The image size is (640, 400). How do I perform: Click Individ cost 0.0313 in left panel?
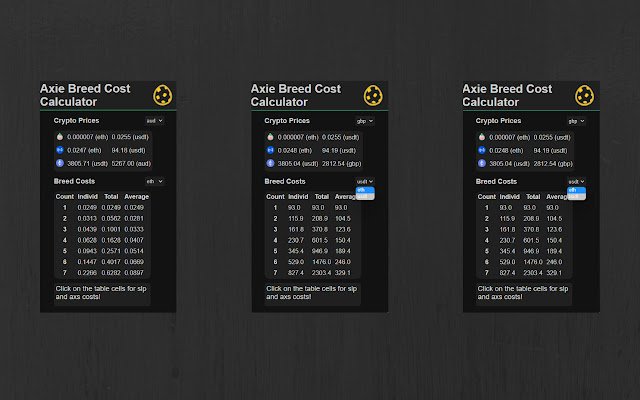pos(87,218)
